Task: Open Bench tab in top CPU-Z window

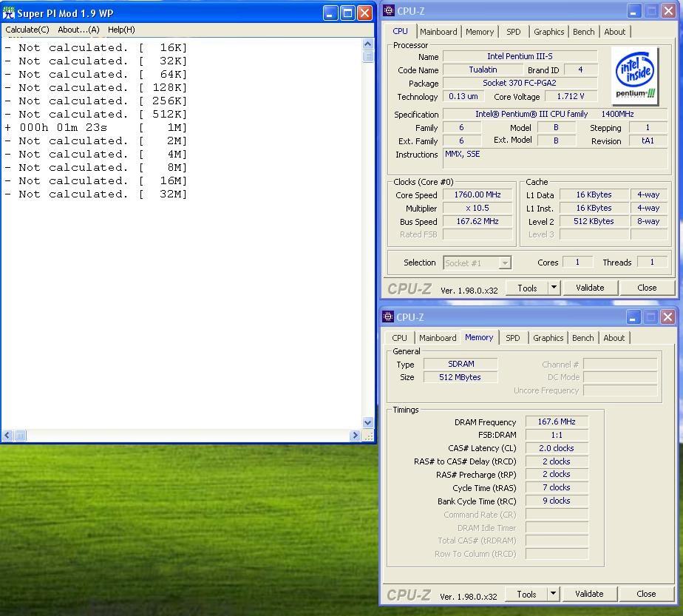Action: point(584,32)
